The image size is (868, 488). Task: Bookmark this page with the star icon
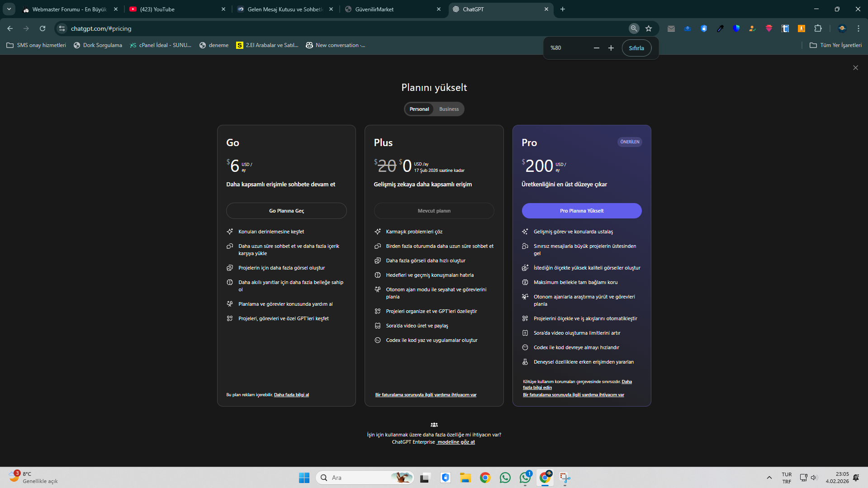[649, 28]
